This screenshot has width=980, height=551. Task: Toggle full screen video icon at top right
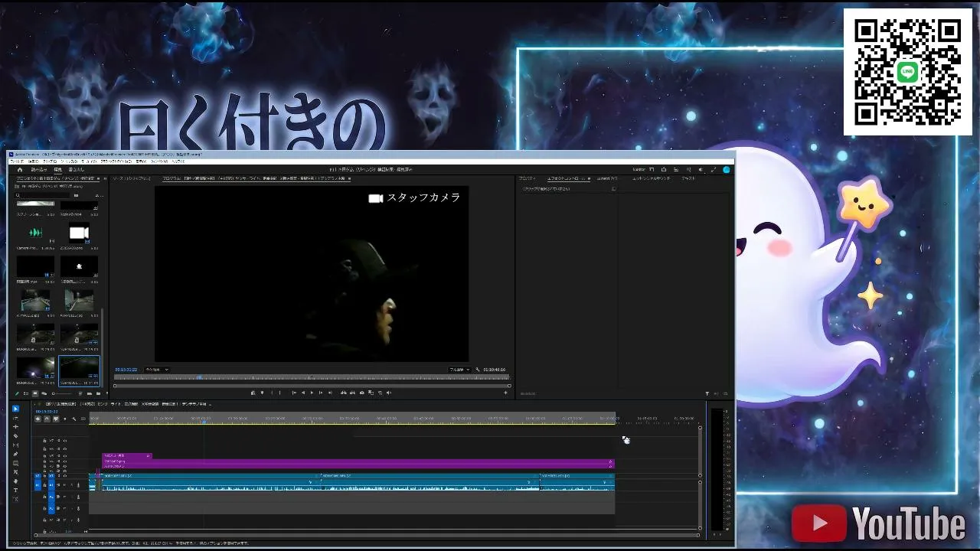[714, 169]
